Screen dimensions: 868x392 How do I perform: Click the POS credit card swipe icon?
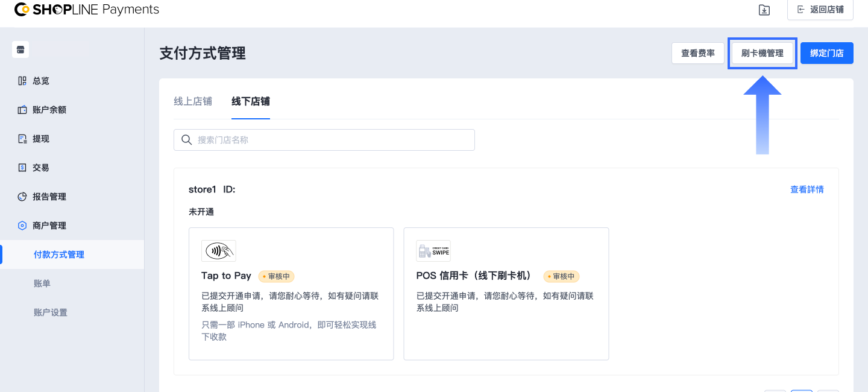tap(433, 251)
